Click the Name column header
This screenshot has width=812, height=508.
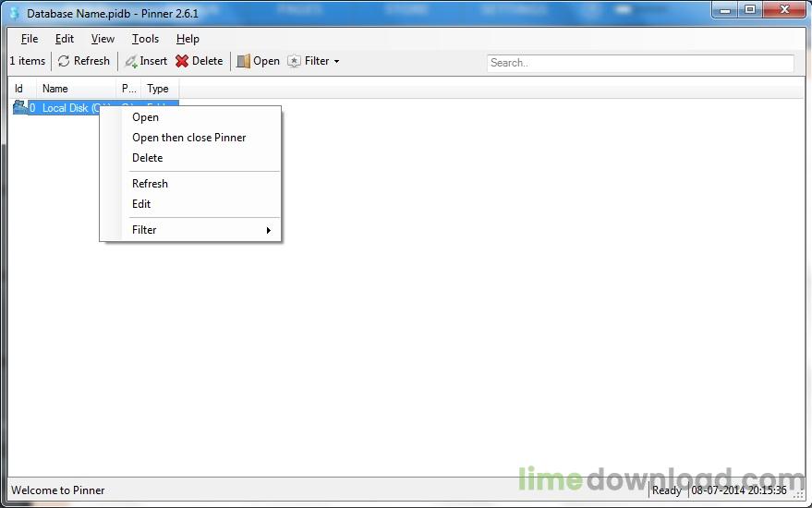[76, 89]
